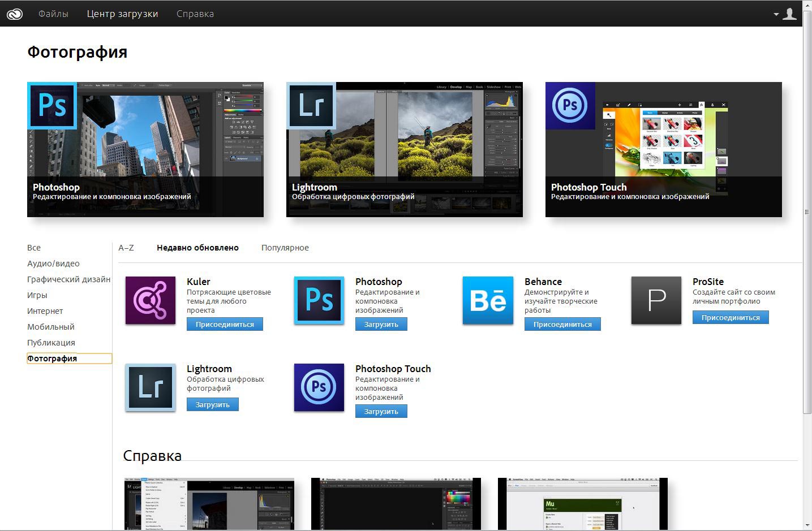Select the Аудио/видео category
Screen dimensions: 812x531
[x=53, y=264]
